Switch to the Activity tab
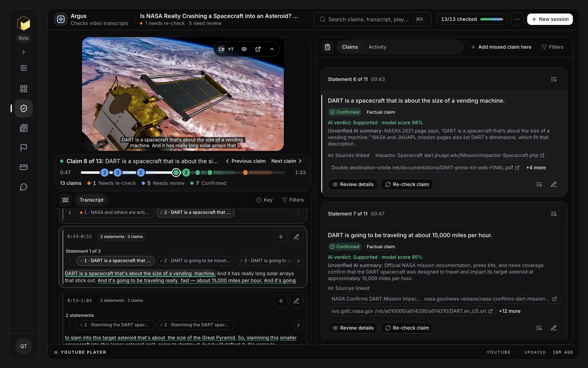The height and width of the screenshot is (368, 588). click(377, 47)
